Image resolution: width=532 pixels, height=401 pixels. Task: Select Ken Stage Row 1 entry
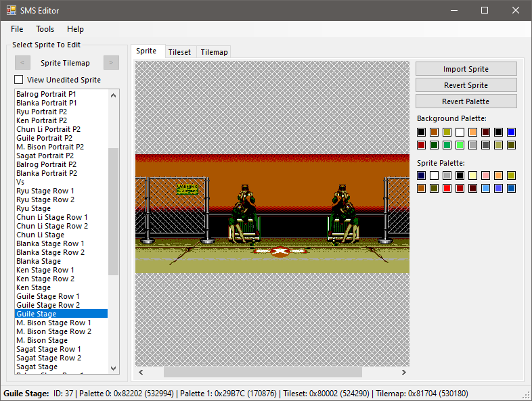coord(62,270)
